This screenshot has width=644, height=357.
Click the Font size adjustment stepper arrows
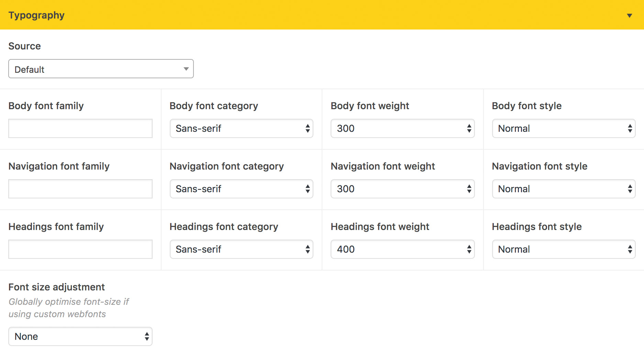(x=147, y=336)
